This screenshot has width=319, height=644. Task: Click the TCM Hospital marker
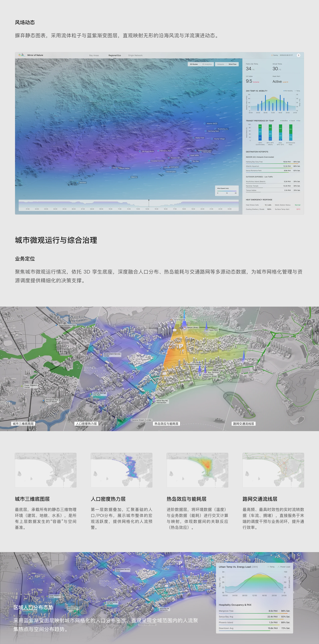coord(172,320)
